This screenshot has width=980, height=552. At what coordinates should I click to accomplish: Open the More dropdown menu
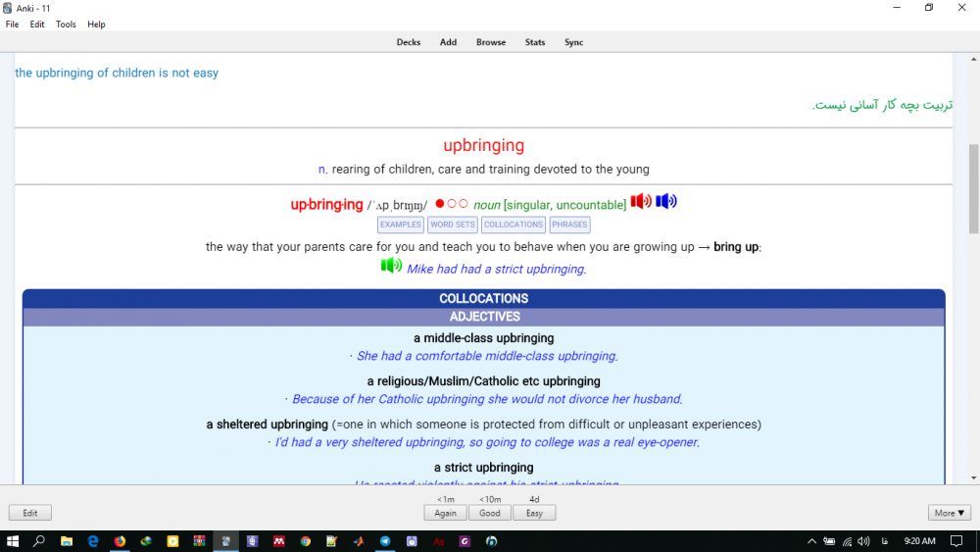coord(950,513)
